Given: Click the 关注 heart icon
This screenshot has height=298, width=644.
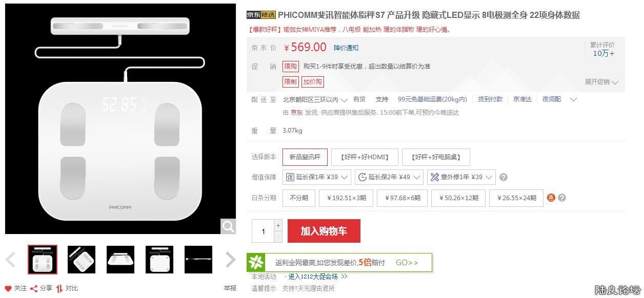Looking at the screenshot, I should (x=8, y=288).
